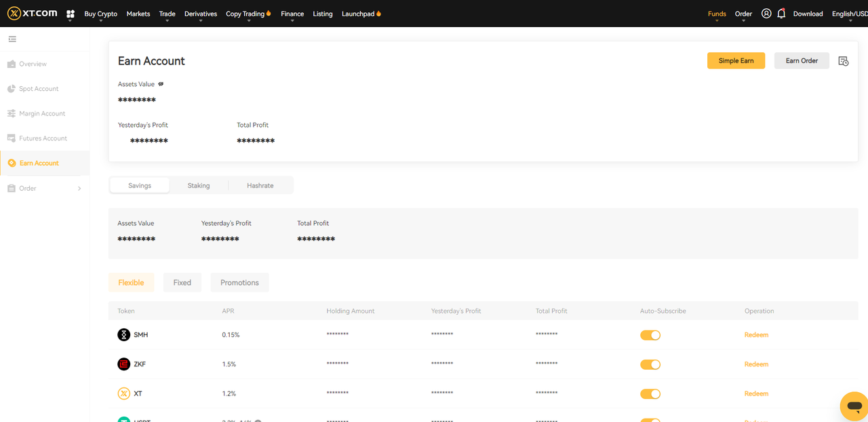Go to Spot Account in sidebar
The width and height of the screenshot is (868, 422).
39,89
